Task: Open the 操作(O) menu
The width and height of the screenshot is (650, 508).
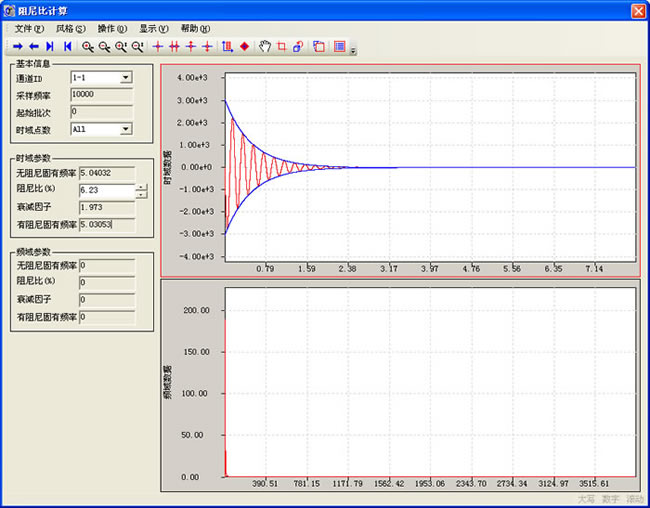Action: (x=112, y=28)
